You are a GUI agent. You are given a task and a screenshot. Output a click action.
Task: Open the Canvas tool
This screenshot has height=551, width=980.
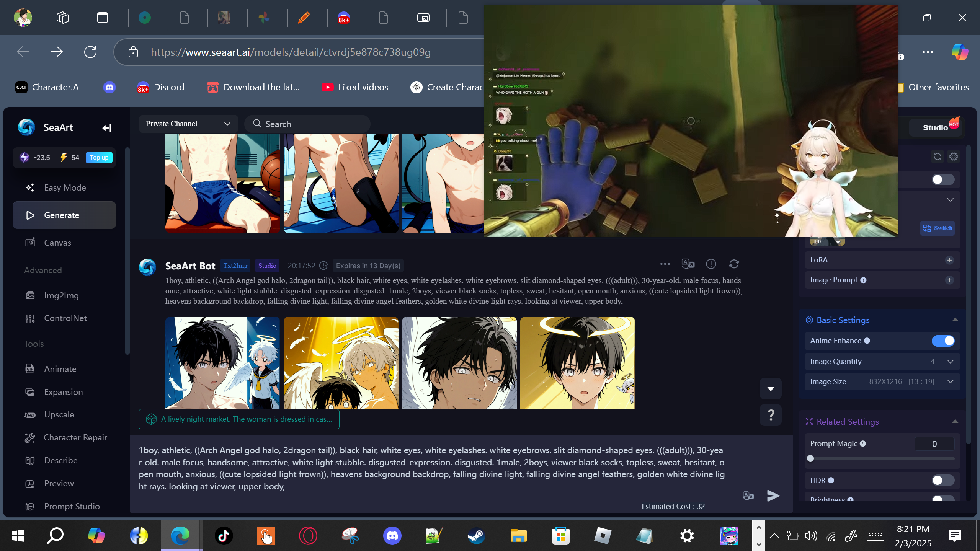[x=64, y=243]
